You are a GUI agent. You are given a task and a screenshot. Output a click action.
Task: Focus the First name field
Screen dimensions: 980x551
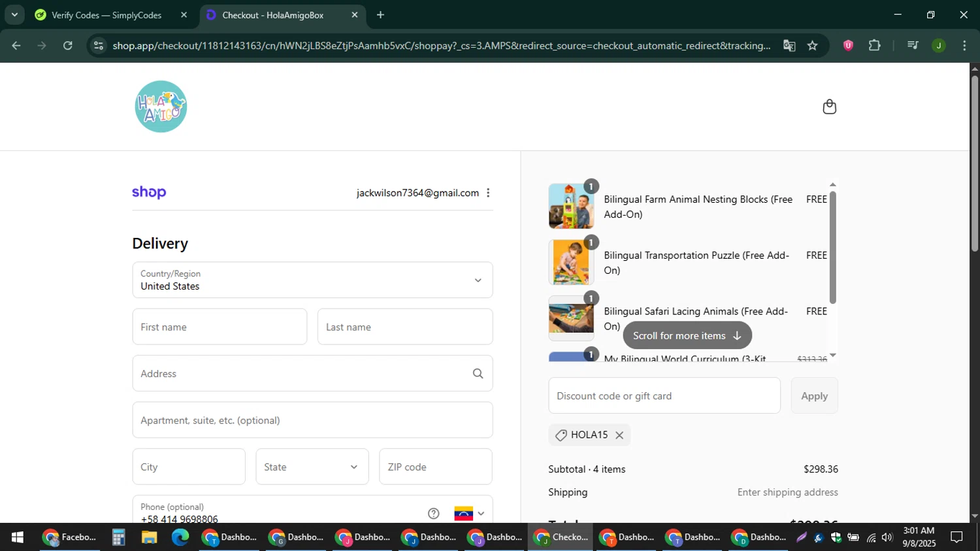click(x=220, y=327)
